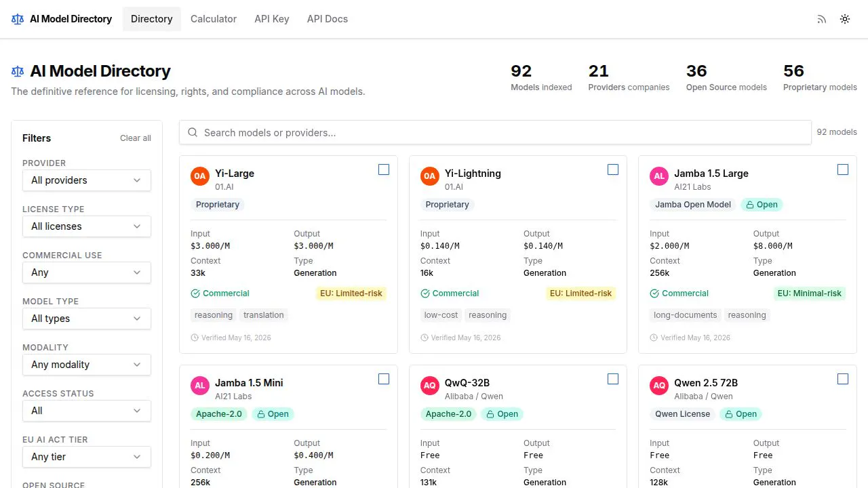The width and height of the screenshot is (868, 488).
Task: Open the Yi-Lightning model title
Action: (473, 174)
